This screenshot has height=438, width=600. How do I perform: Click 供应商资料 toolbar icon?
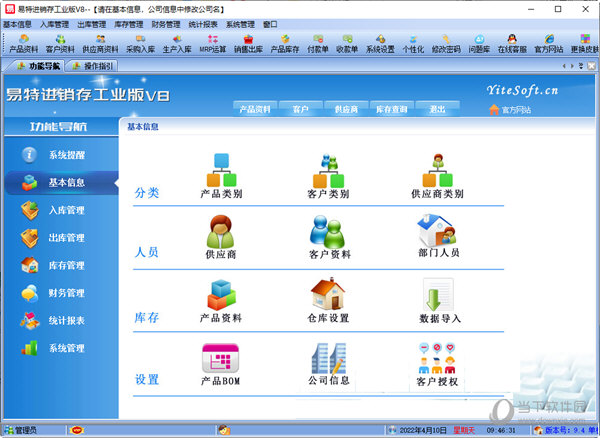point(100,44)
